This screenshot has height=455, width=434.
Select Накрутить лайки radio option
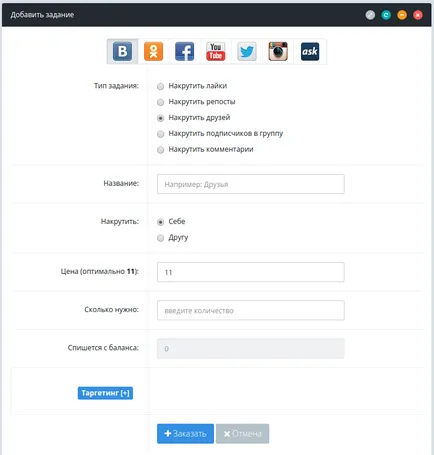pyautogui.click(x=160, y=86)
